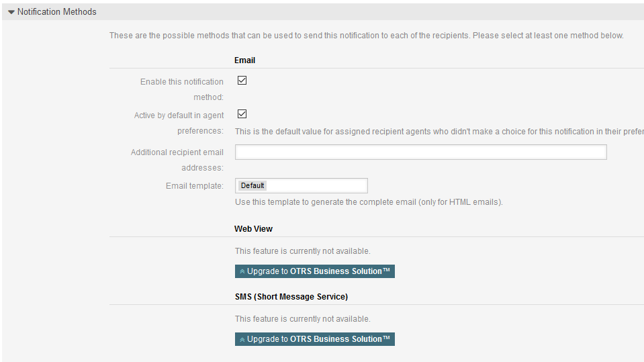Select the Email section heading
Screen dimensions: 644x362
point(244,60)
